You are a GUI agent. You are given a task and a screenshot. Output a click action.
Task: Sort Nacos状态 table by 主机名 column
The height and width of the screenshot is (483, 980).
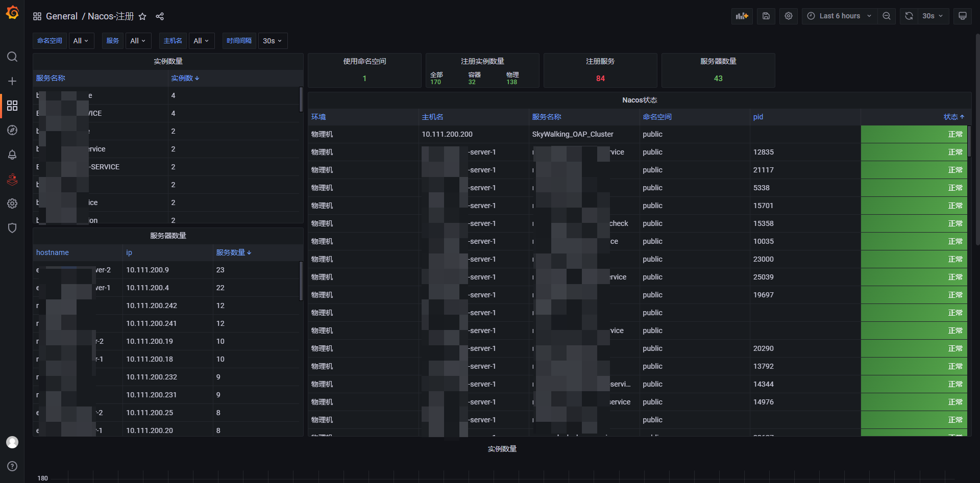432,117
